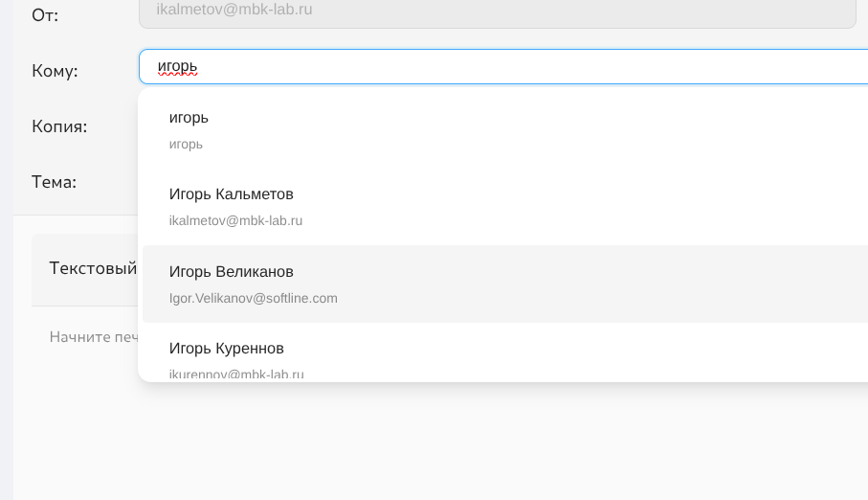This screenshot has width=868, height=500.
Task: Click the "Кому:" label
Action: point(55,71)
